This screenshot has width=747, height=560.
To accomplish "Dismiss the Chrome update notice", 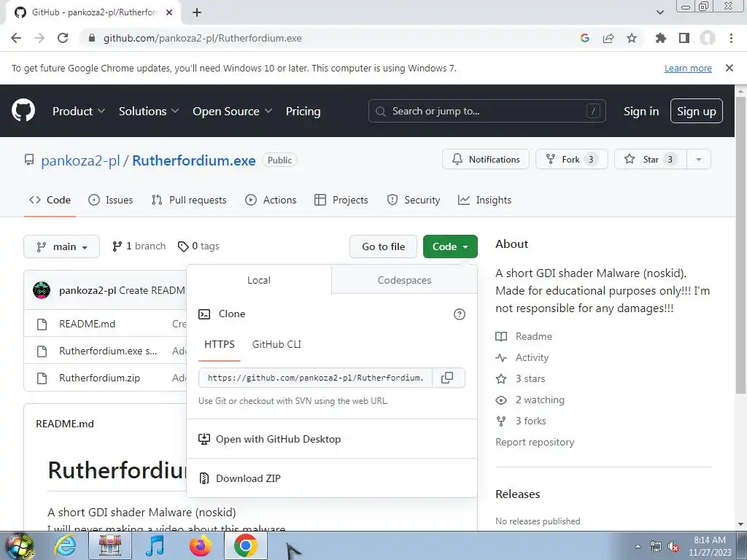I will click(x=729, y=68).
